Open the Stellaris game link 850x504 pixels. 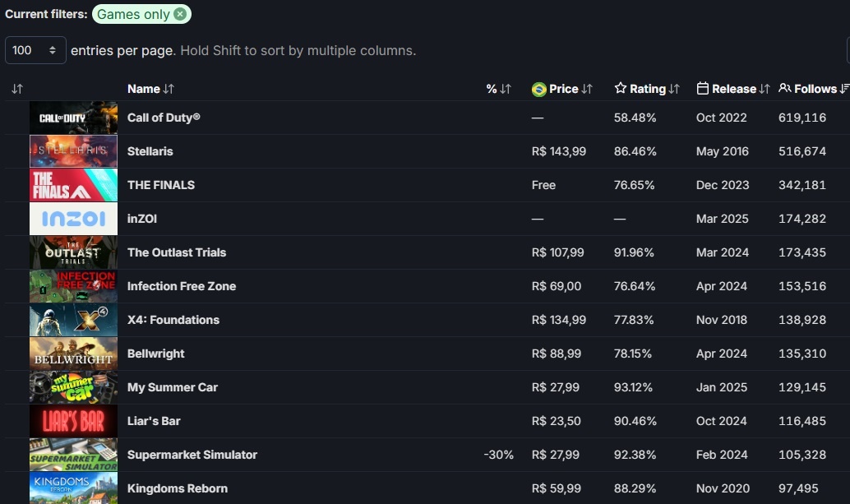point(150,151)
